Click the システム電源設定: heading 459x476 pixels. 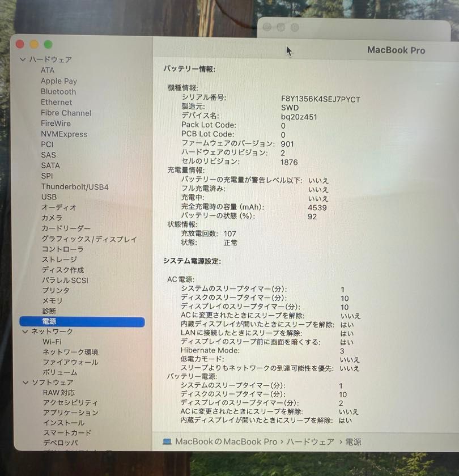192,261
